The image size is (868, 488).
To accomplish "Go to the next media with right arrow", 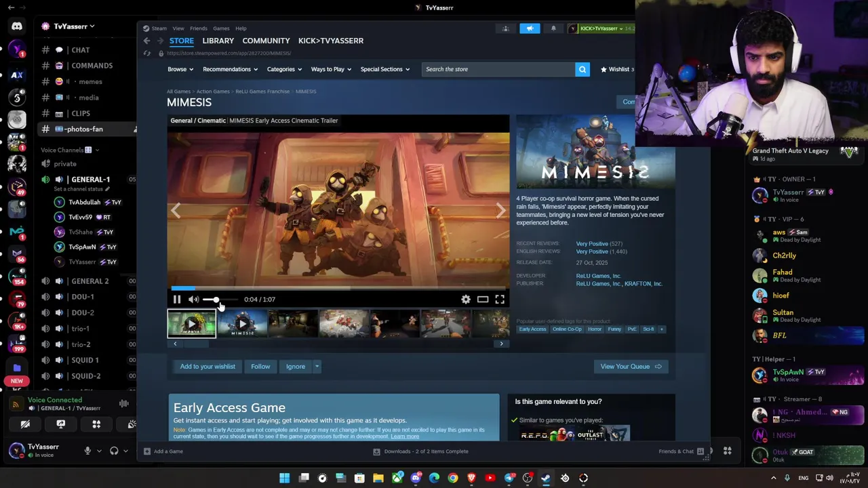I will [x=500, y=211].
